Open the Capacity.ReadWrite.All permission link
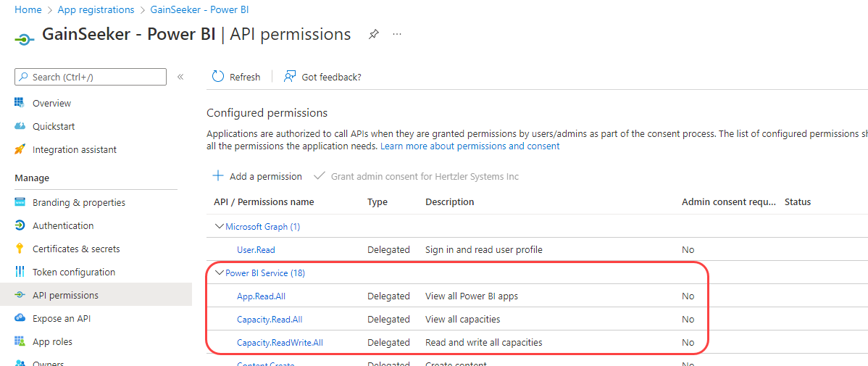868x366 pixels. click(x=280, y=342)
